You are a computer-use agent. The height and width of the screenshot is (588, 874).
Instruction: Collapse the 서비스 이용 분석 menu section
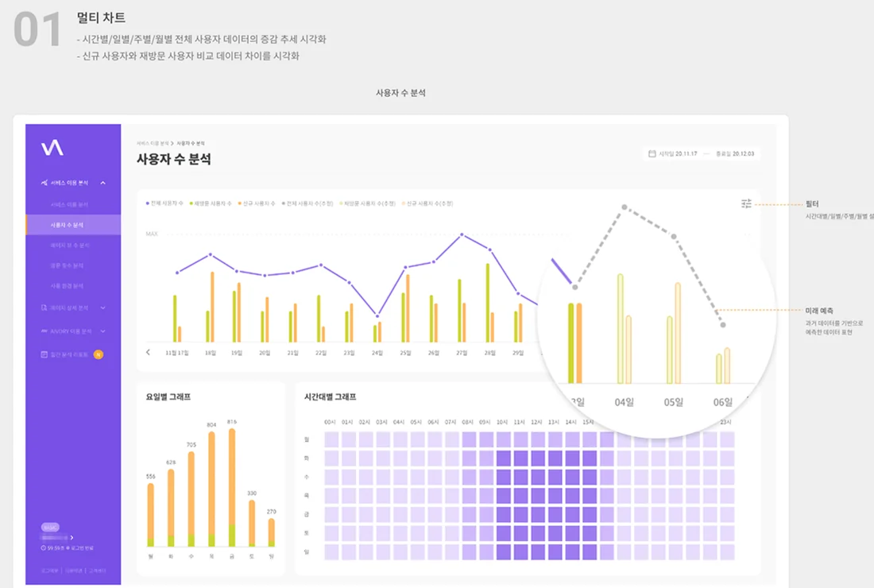(103, 183)
